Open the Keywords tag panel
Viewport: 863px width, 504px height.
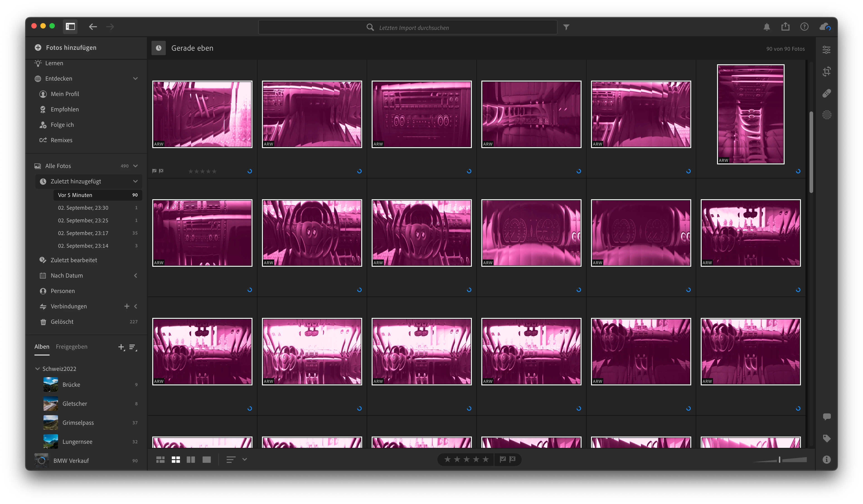point(826,438)
